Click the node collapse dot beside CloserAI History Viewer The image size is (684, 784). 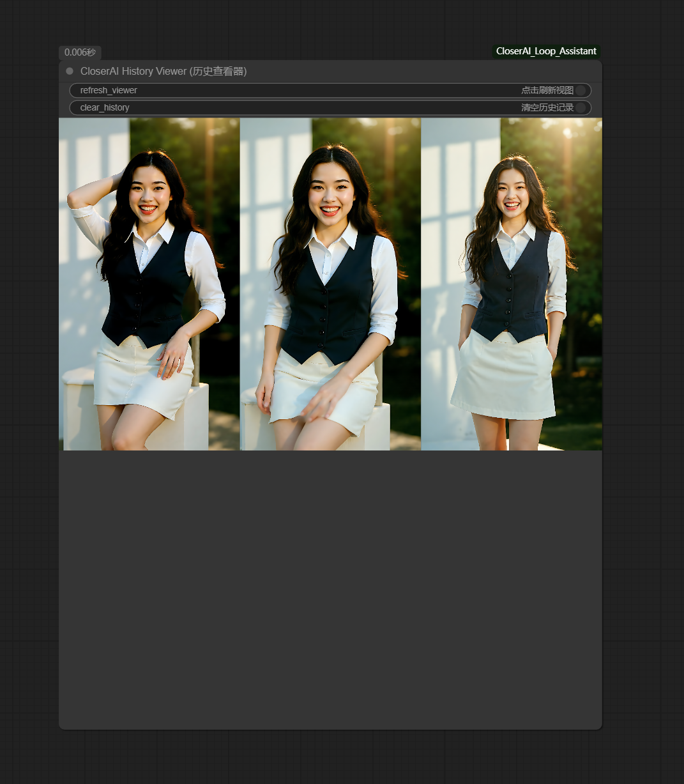(x=70, y=71)
